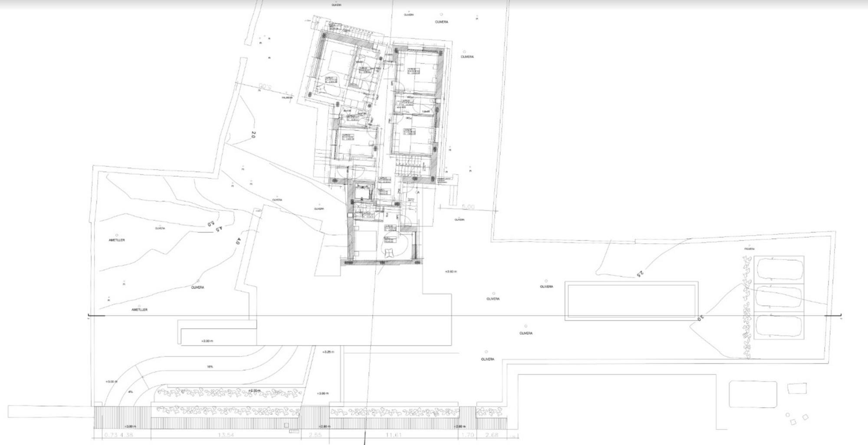Click the 3.0 contour line label
The image size is (868, 445).
pos(700,318)
